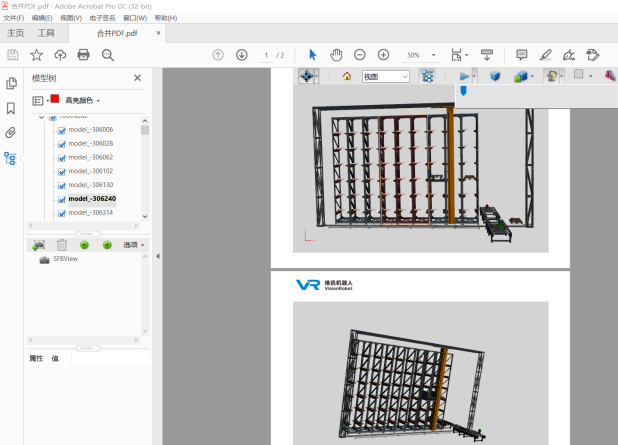The height and width of the screenshot is (445, 618).
Task: Uncheck model_-306130 visibility checkbox
Action: coord(61,186)
